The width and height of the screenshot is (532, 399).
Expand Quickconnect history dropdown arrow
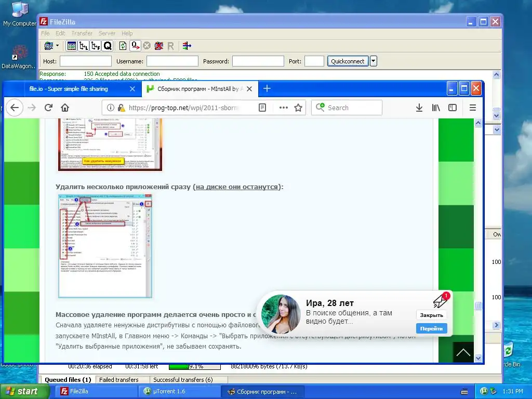click(373, 61)
